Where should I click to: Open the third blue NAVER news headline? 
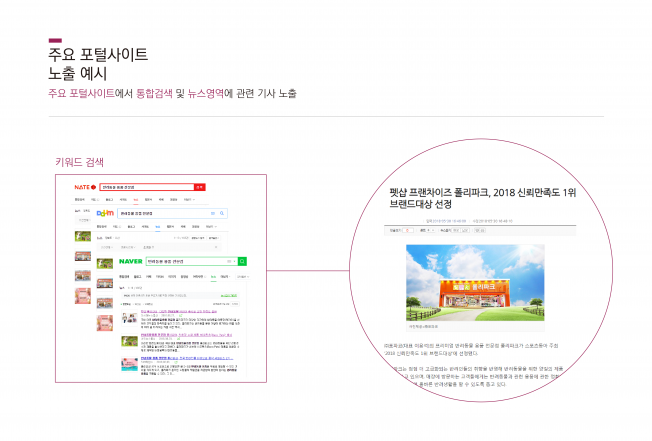pyautogui.click(x=187, y=358)
